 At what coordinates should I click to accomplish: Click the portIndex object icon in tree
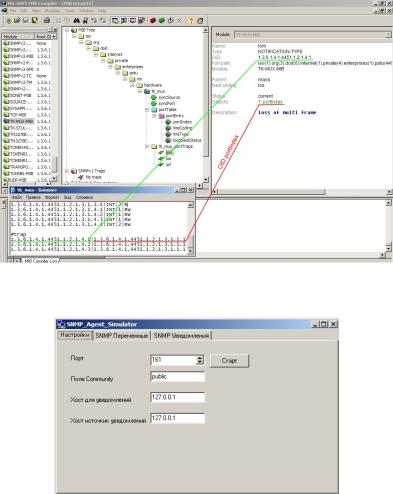point(168,122)
